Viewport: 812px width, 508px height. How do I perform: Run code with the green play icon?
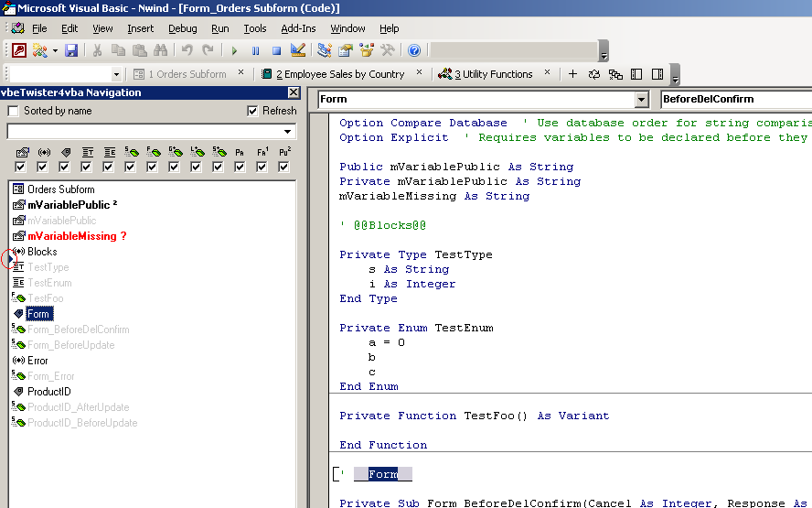click(x=234, y=50)
